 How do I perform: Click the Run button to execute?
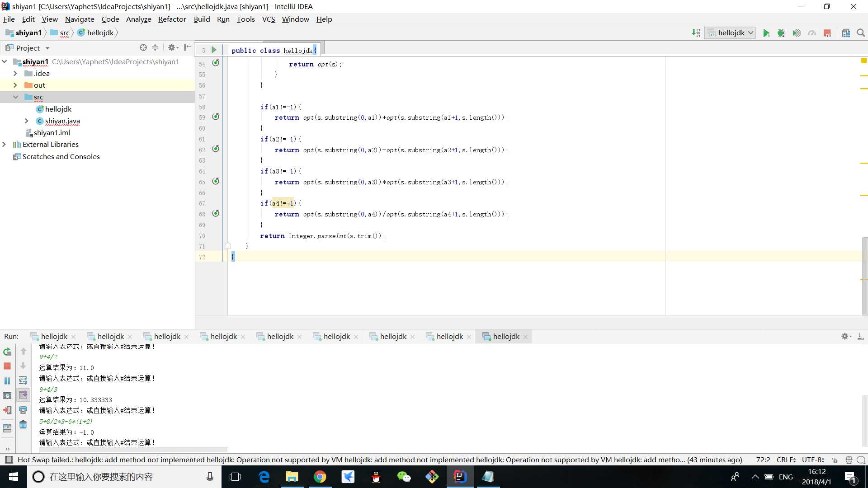click(x=767, y=32)
